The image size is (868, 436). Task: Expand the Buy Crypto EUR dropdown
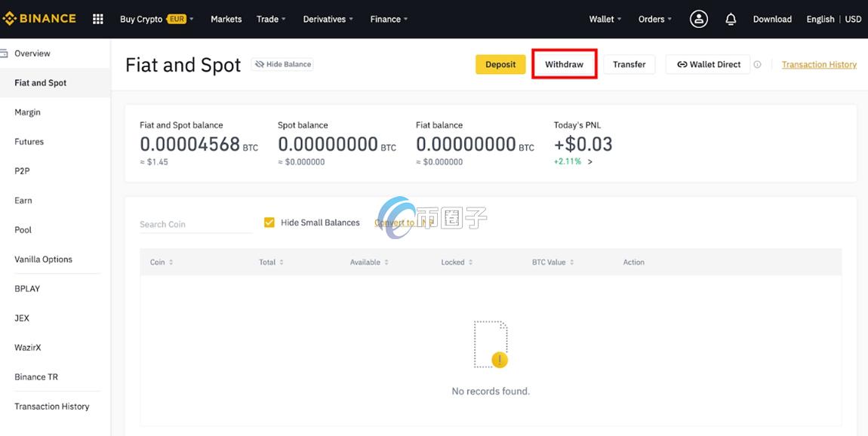pyautogui.click(x=156, y=19)
